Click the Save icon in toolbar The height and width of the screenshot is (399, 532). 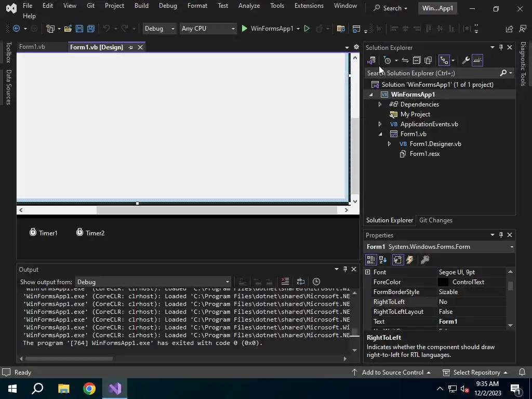click(79, 29)
